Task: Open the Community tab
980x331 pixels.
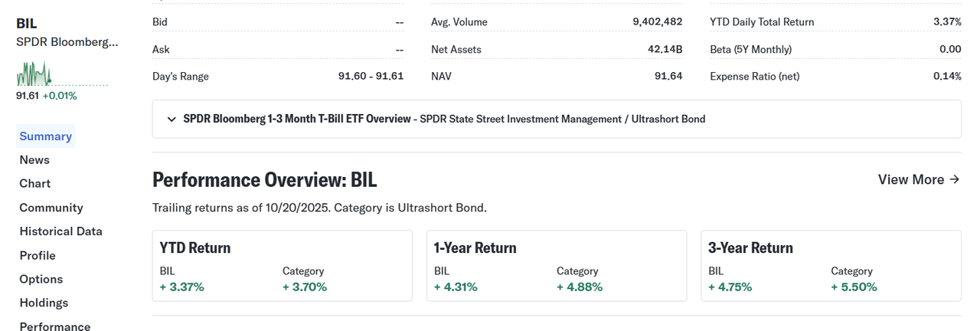Action: (x=51, y=208)
